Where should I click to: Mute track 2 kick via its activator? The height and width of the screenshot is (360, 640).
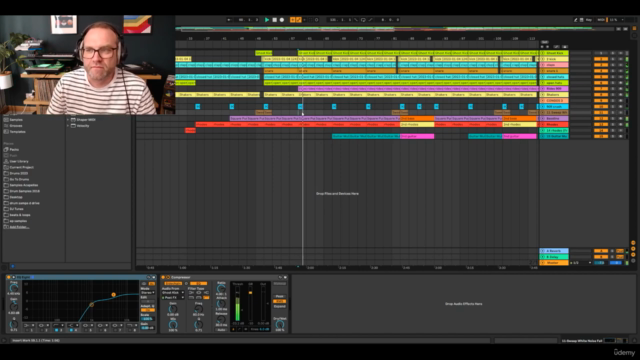coord(601,59)
